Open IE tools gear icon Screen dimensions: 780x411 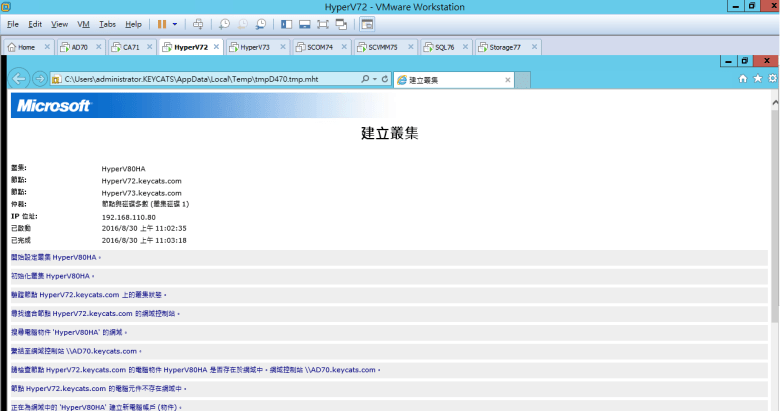click(772, 78)
